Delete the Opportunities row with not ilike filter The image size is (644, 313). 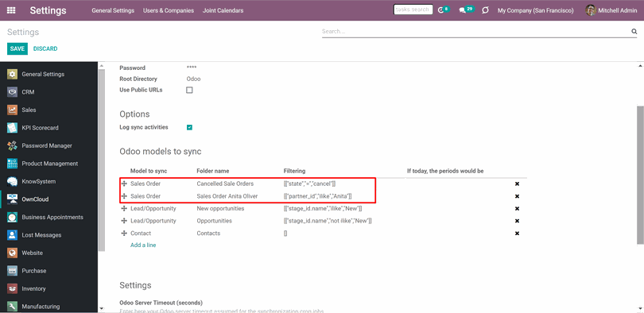(x=517, y=221)
